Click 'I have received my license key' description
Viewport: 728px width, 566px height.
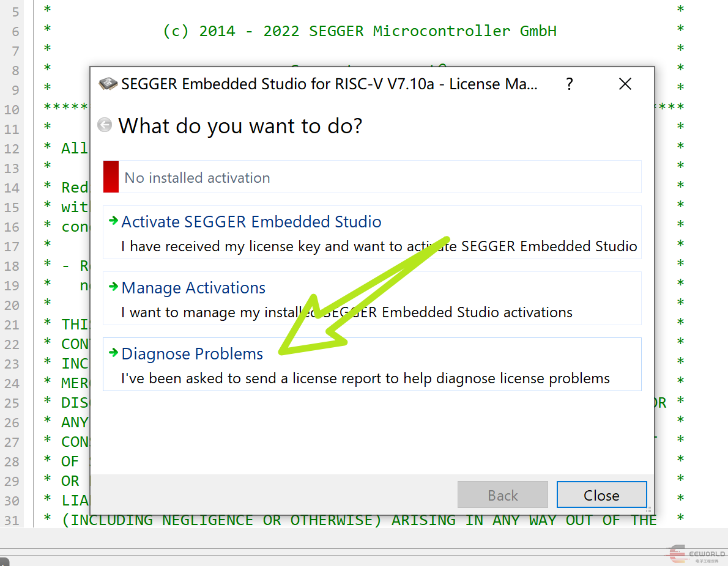click(379, 246)
